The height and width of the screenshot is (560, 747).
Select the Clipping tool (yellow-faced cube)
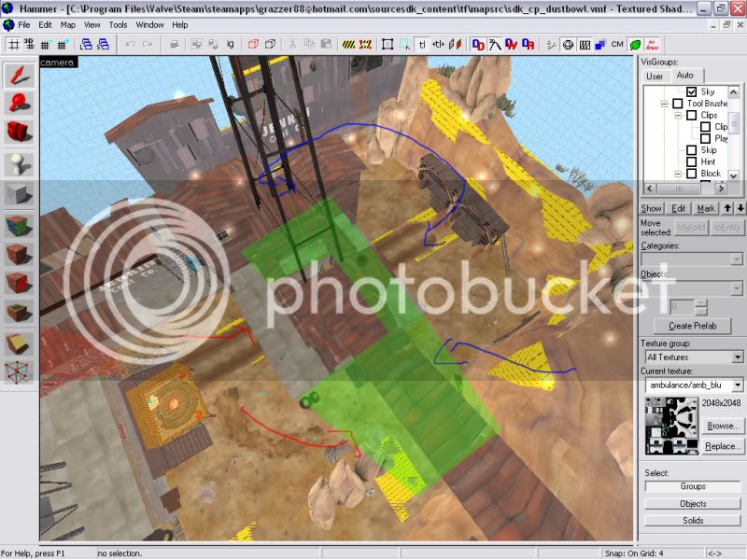19,343
